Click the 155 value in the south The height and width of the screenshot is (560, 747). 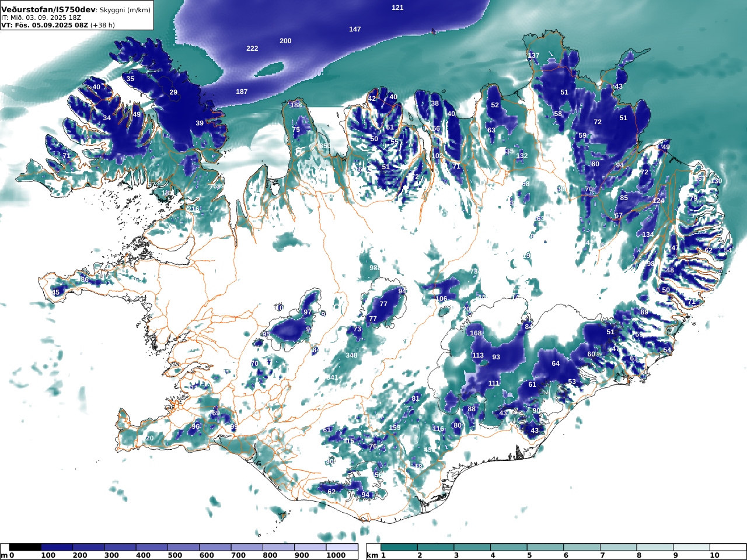(395, 428)
